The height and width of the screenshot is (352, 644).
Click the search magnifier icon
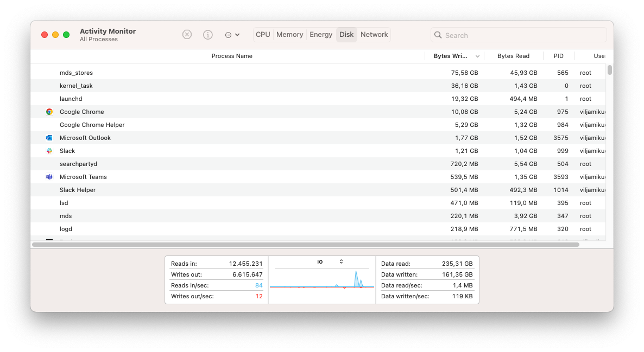click(x=438, y=35)
